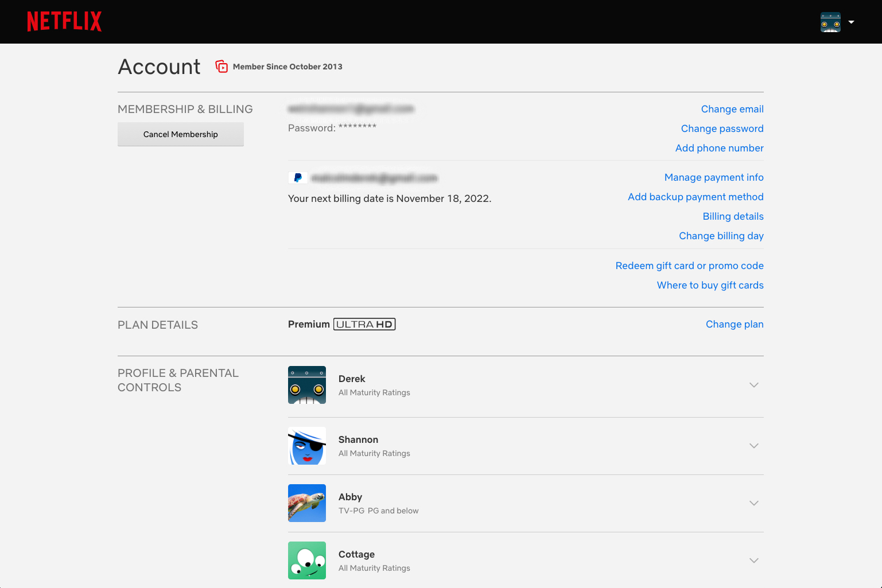Click the 'TV-PG PG and below' rating text

point(379,511)
